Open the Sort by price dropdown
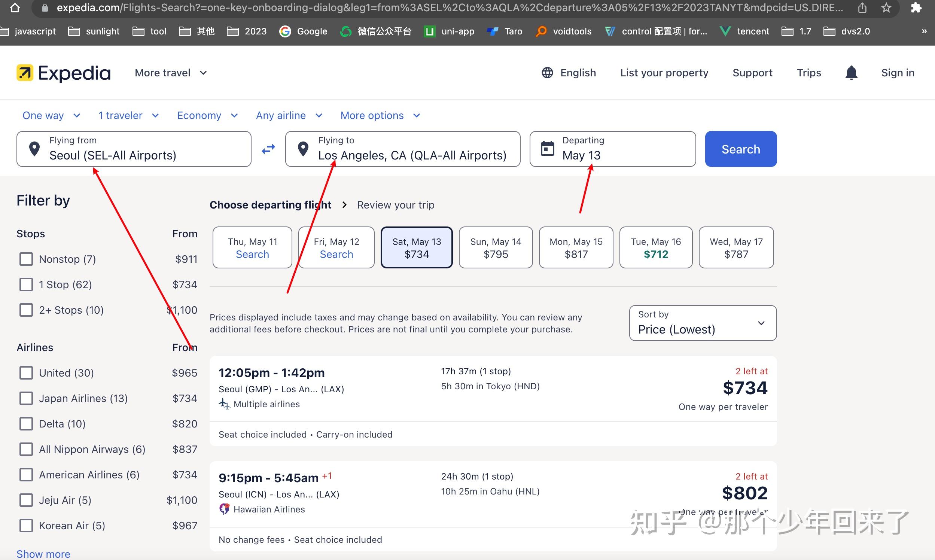This screenshot has height=560, width=935. pos(703,323)
